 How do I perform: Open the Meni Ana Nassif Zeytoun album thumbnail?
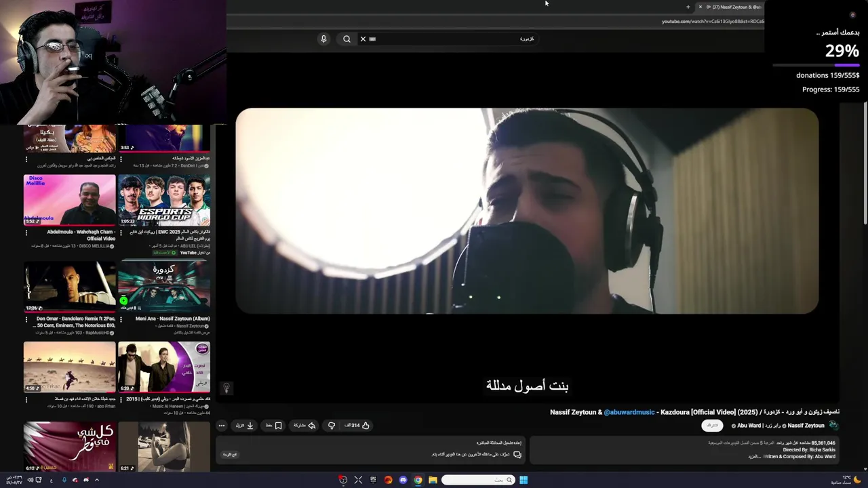point(164,287)
